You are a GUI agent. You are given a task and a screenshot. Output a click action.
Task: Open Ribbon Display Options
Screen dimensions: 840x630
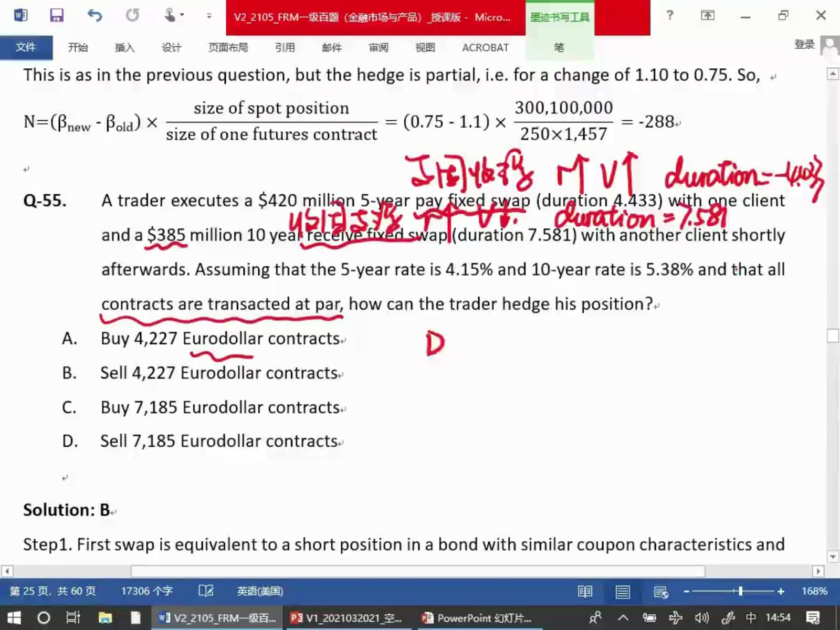tap(708, 15)
